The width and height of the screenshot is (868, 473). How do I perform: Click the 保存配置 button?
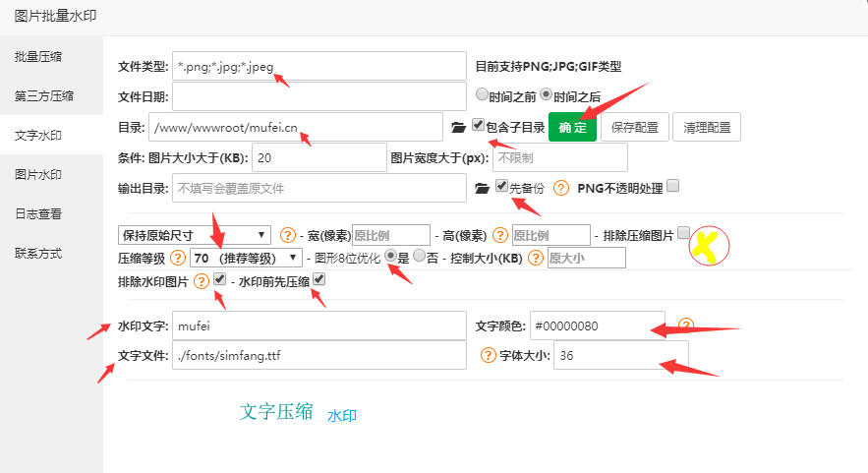click(x=636, y=127)
